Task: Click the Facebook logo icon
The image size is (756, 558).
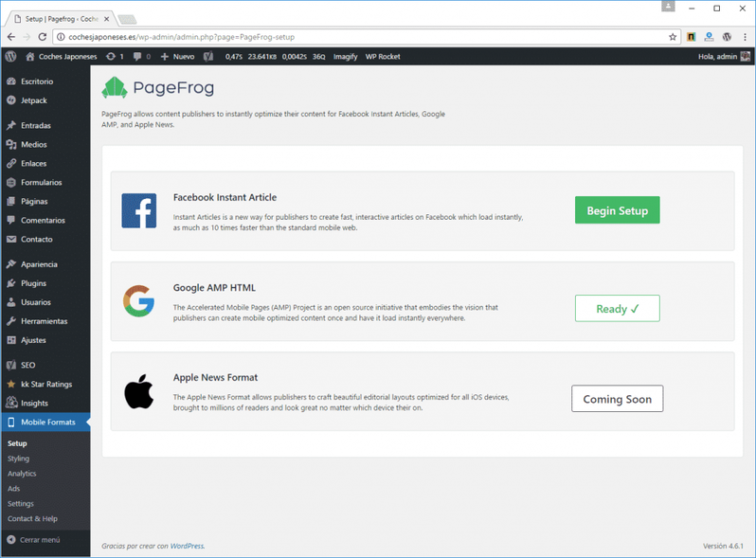Action: [139, 210]
